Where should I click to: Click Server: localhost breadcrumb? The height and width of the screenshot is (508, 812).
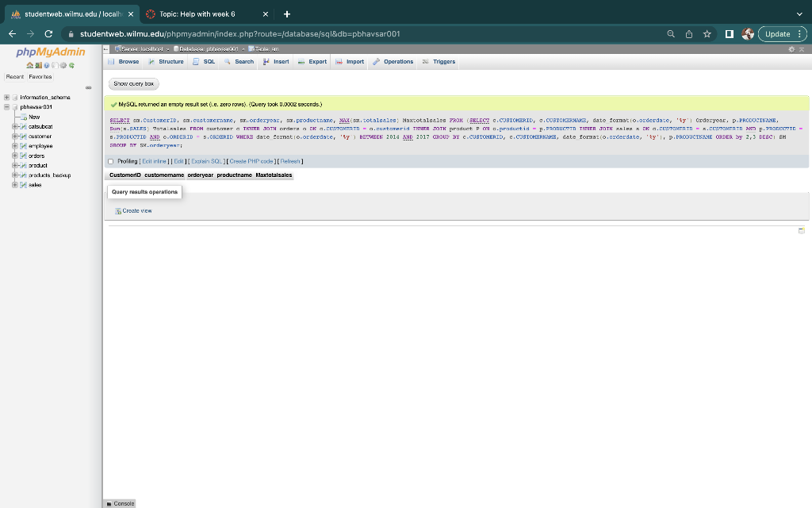pyautogui.click(x=139, y=49)
